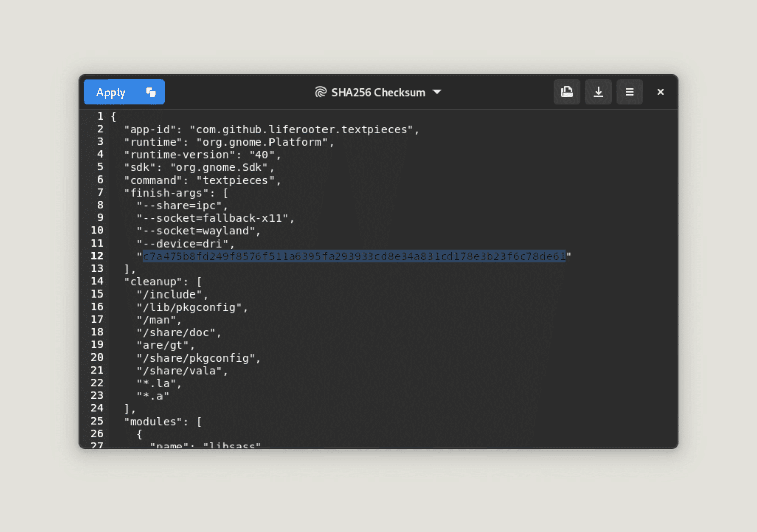Click the "*.a" entry

pos(152,396)
